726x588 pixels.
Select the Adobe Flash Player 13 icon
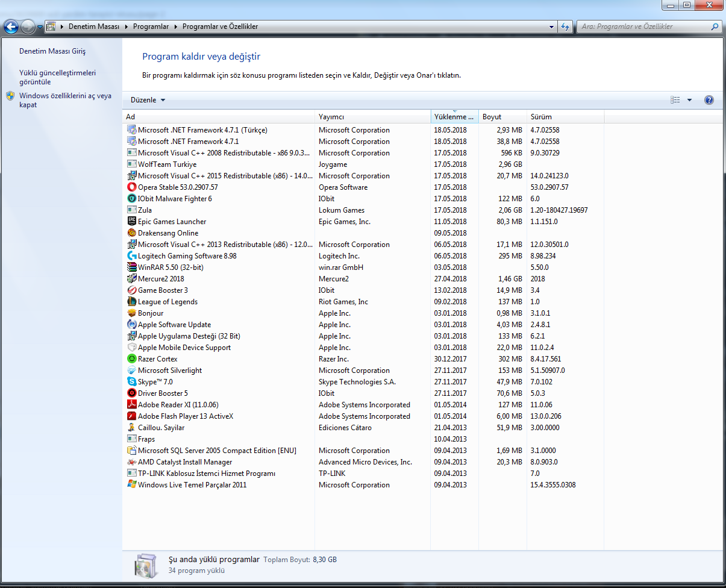[132, 416]
